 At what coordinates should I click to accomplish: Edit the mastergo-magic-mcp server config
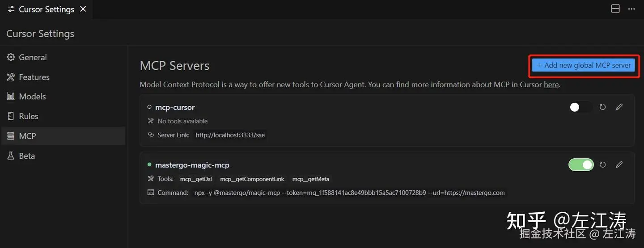click(619, 164)
